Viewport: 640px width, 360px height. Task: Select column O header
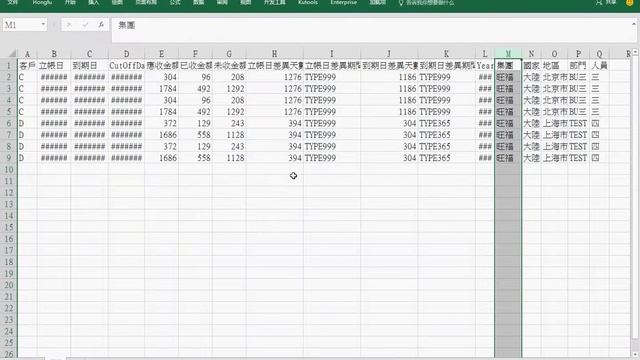tap(554, 54)
